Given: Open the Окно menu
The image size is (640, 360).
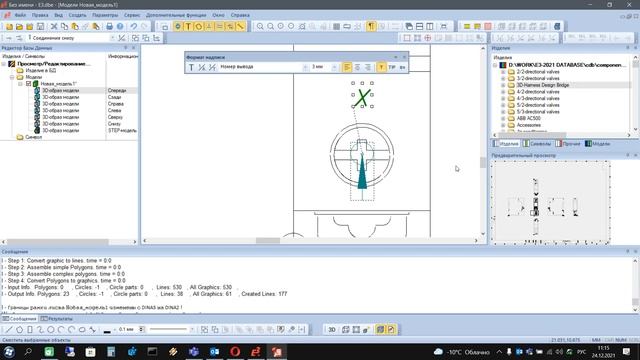Looking at the screenshot, I should point(218,15).
